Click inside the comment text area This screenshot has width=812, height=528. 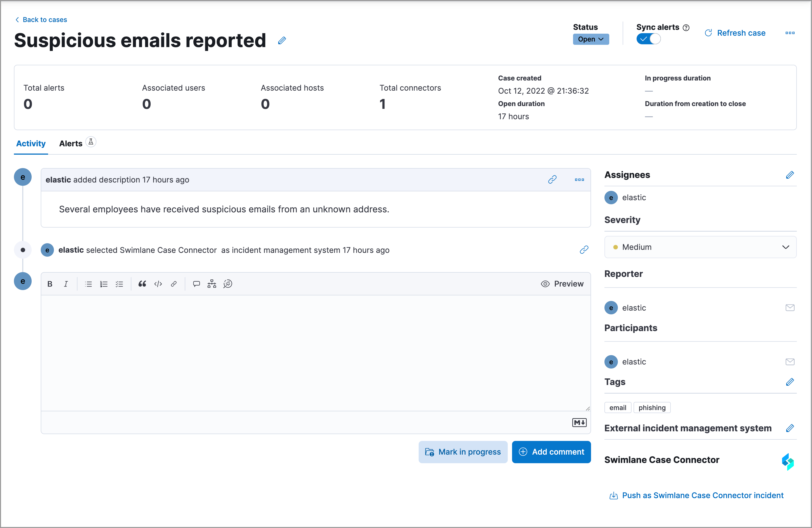pyautogui.click(x=315, y=353)
